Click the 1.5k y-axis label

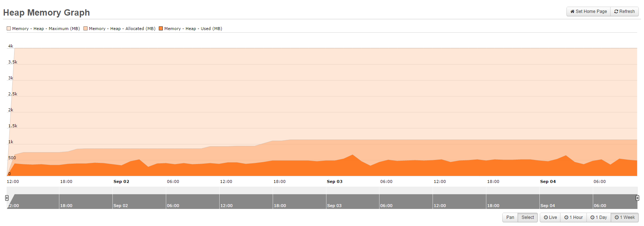coord(13,126)
